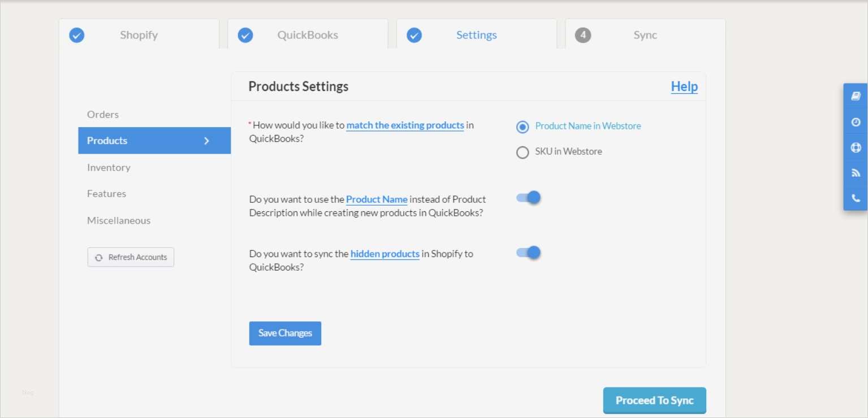Click the Proceed To Sync button
Screen dimensions: 868x418
pos(654,400)
